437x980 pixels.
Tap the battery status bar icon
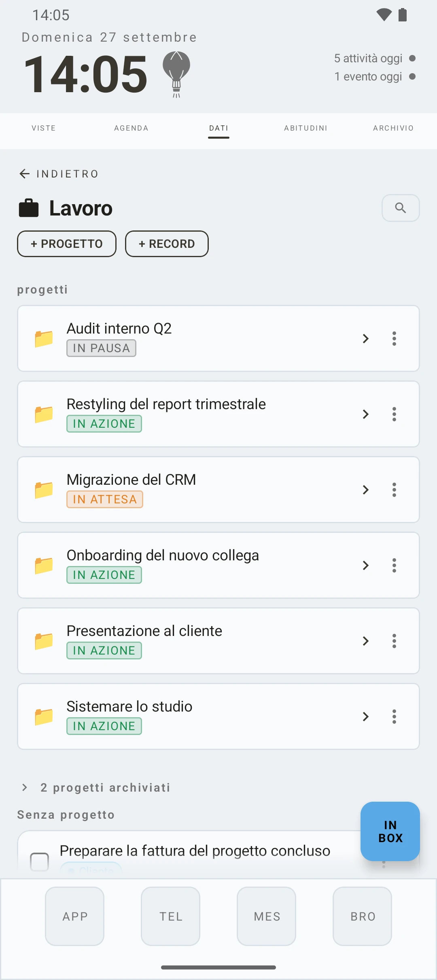(x=403, y=15)
